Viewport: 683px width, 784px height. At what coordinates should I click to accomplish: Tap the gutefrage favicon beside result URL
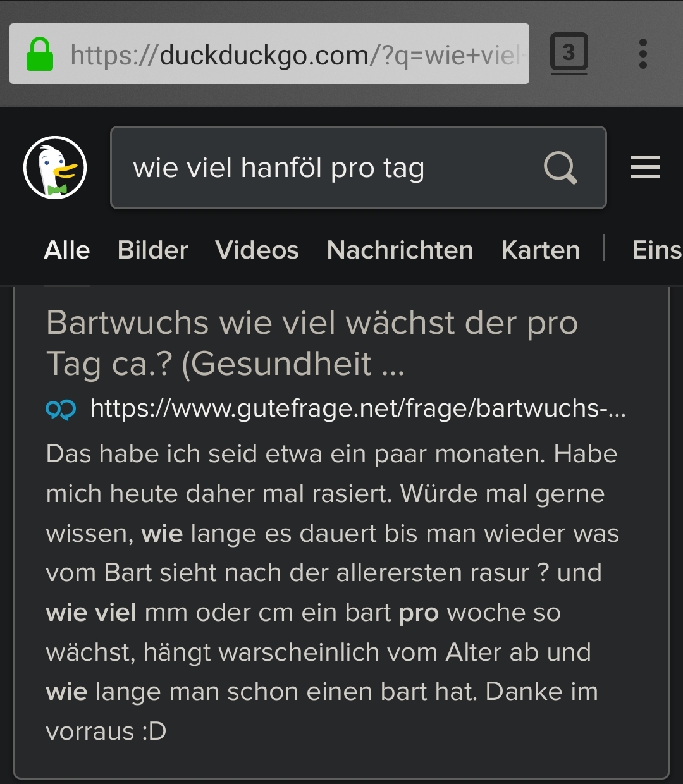coord(61,410)
